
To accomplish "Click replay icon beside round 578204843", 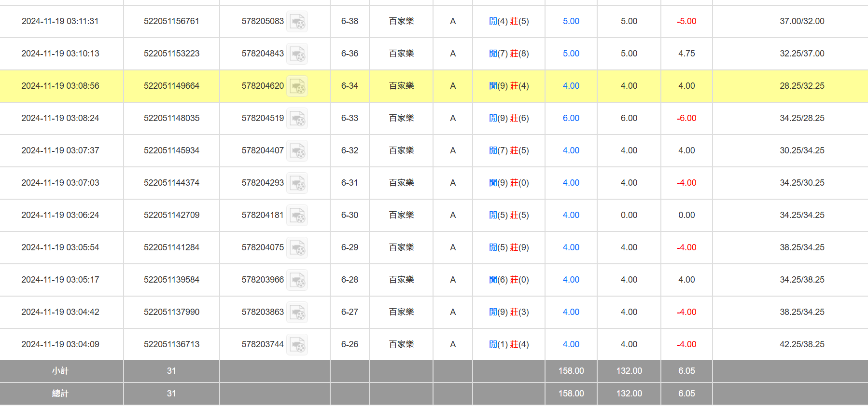I will pos(297,54).
